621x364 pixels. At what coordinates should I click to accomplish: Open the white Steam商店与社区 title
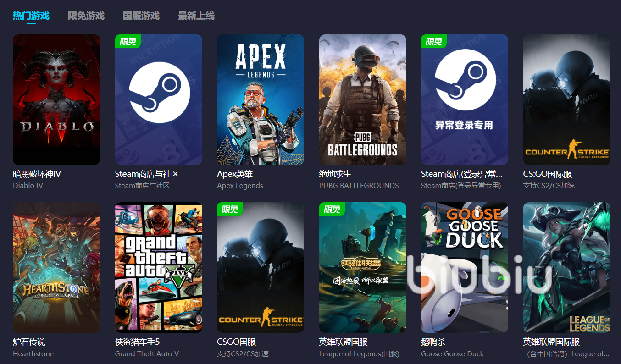(x=147, y=174)
